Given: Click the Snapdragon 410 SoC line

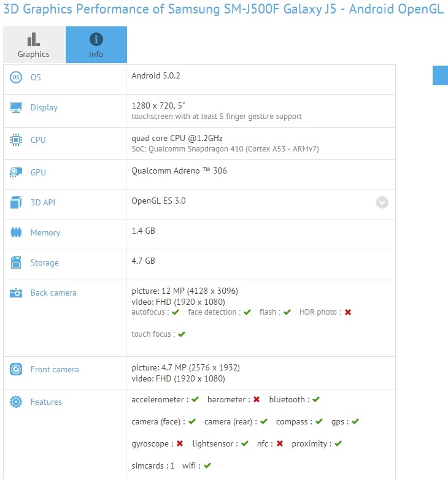Looking at the screenshot, I should click(225, 149).
